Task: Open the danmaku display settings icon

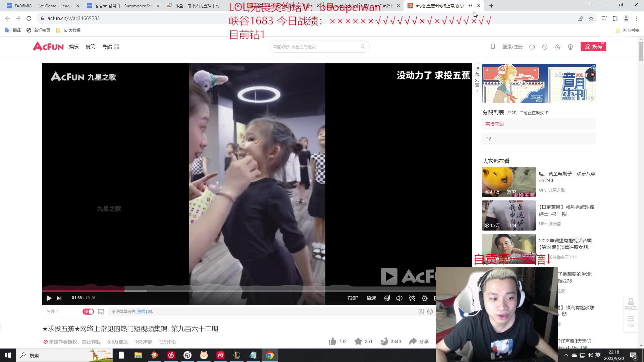Action: 101,311
